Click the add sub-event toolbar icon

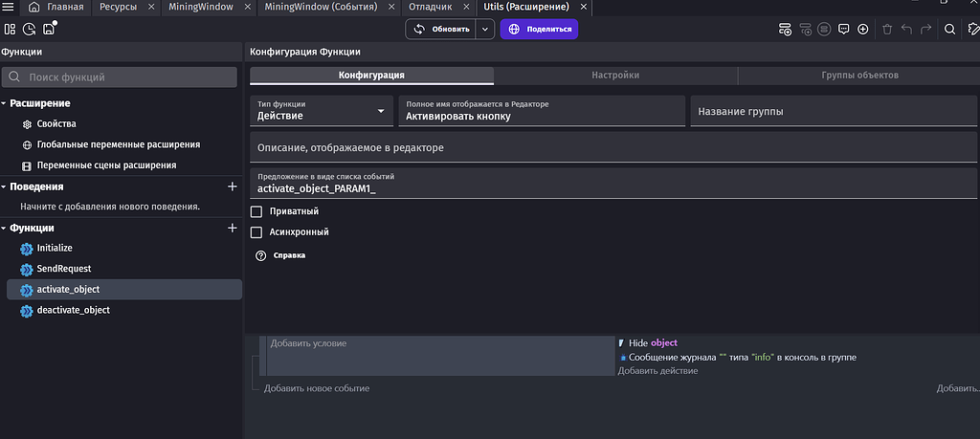pos(806,29)
